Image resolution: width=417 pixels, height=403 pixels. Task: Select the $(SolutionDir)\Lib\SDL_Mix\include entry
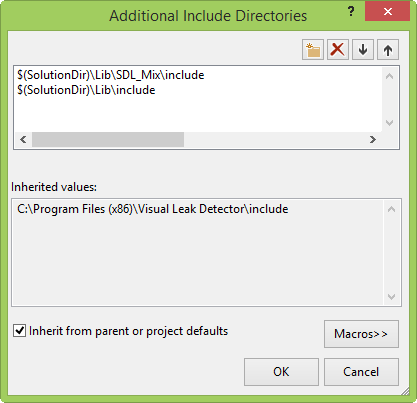coord(111,75)
